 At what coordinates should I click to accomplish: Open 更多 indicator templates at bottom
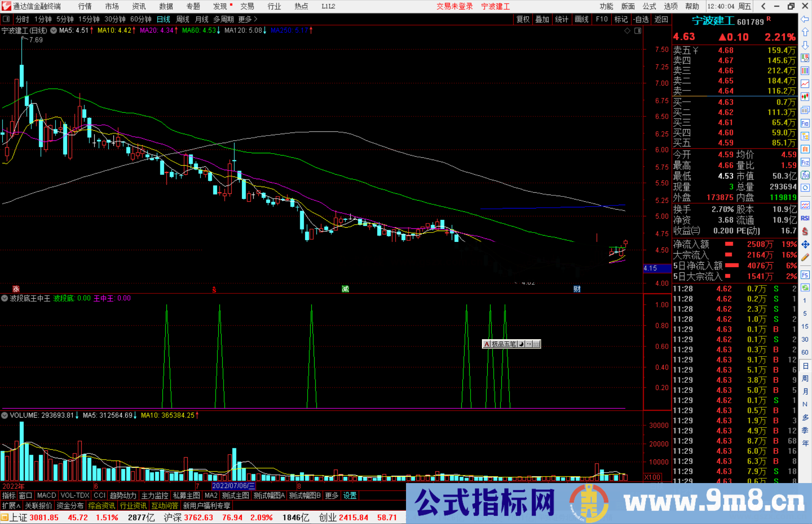point(332,496)
